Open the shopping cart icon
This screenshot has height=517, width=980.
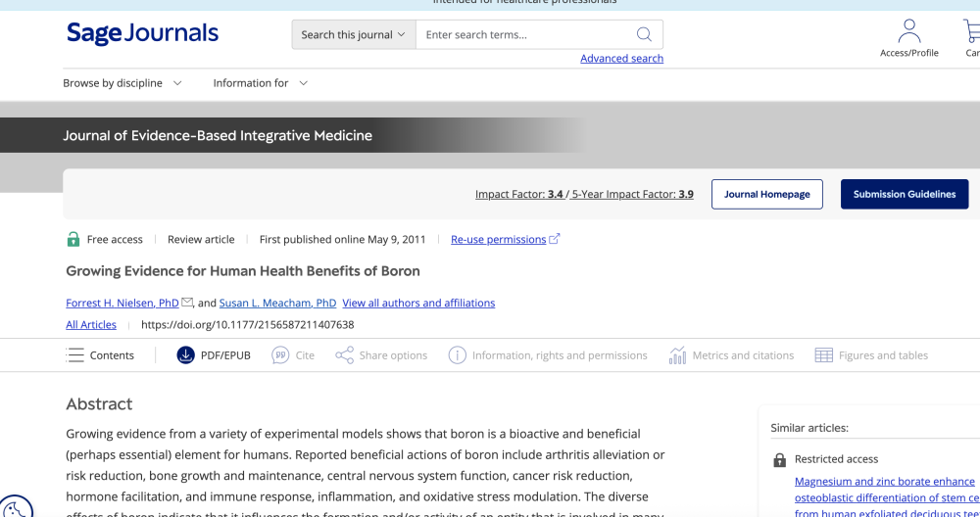(972, 30)
